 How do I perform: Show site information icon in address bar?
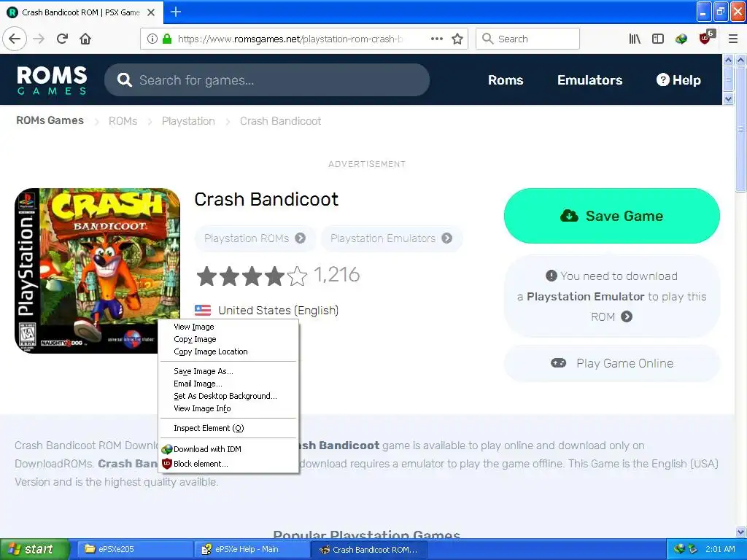coord(152,39)
